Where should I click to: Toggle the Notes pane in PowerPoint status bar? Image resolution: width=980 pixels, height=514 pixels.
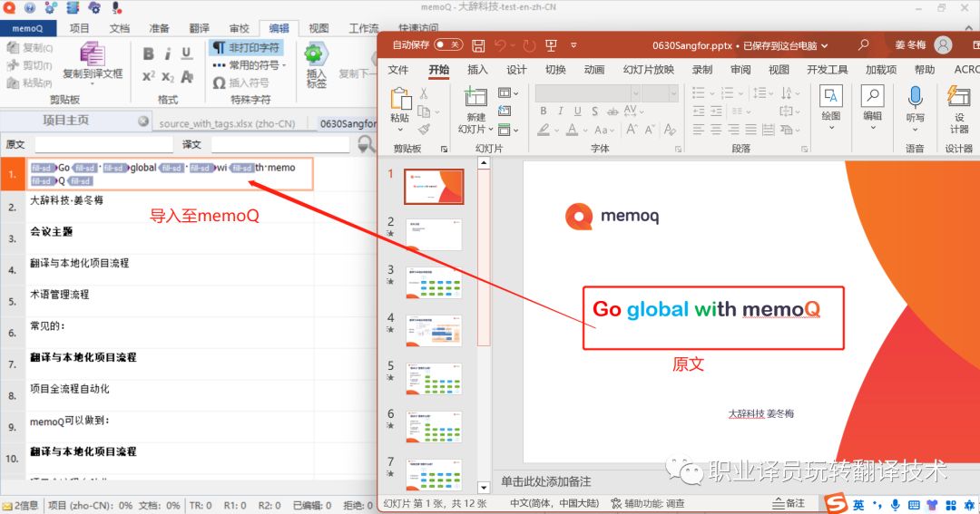[788, 503]
